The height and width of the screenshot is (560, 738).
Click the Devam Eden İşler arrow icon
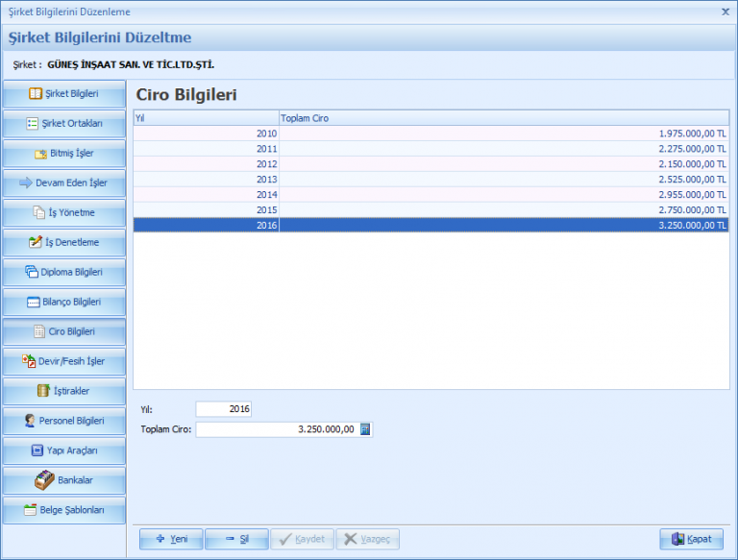pyautogui.click(x=26, y=183)
